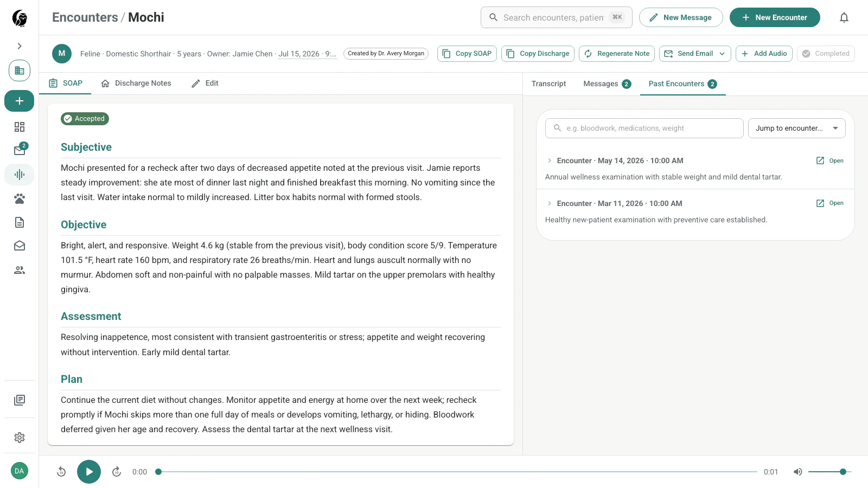Expand the sidebar with the chevron arrow
This screenshot has width=868, height=488.
tap(20, 46)
